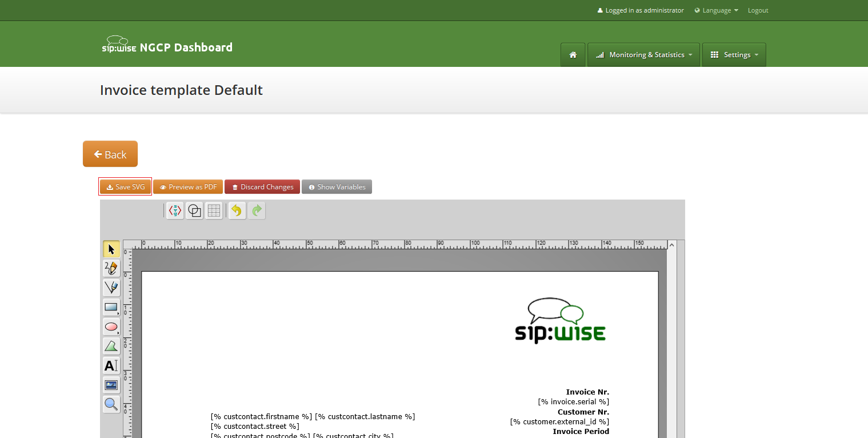
Task: Toggle the canvas grid view
Action: click(213, 210)
